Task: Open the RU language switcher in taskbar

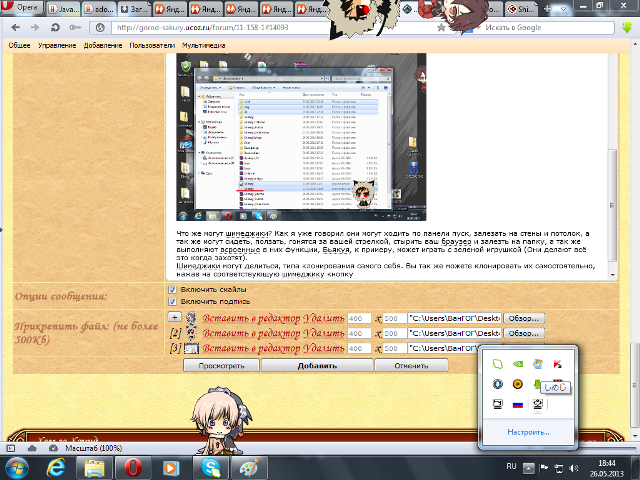Action: (x=511, y=467)
